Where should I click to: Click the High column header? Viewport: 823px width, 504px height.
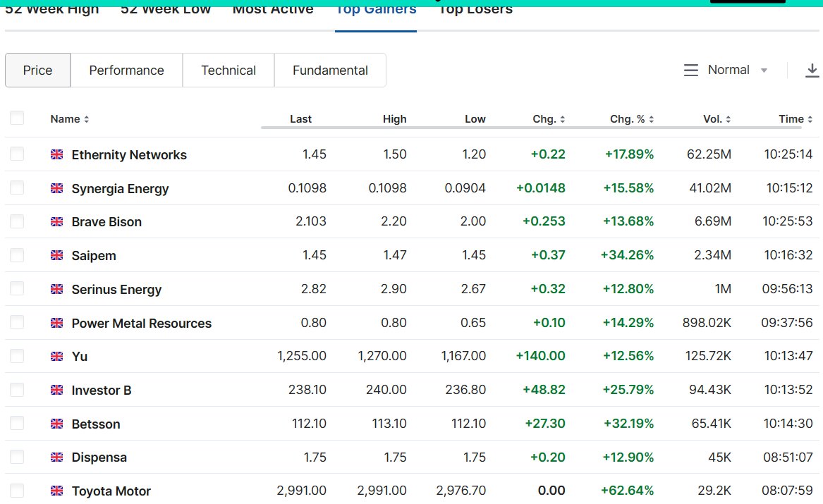click(x=395, y=119)
